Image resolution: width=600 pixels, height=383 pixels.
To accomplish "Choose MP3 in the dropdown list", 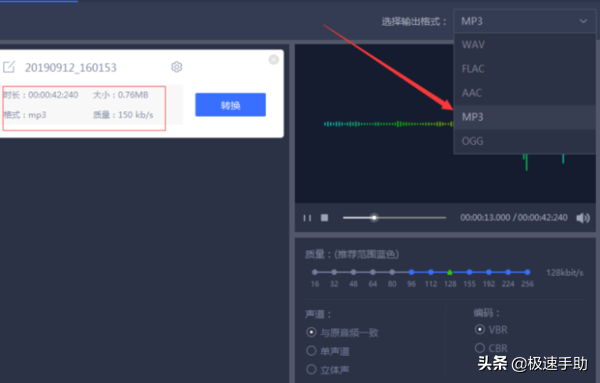I will click(524, 117).
